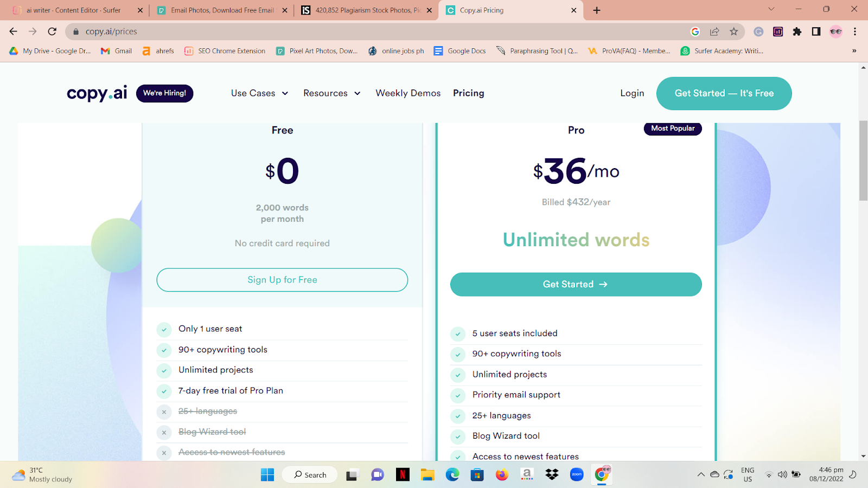
Task: Open the clock and date in the taskbar
Action: [826, 474]
